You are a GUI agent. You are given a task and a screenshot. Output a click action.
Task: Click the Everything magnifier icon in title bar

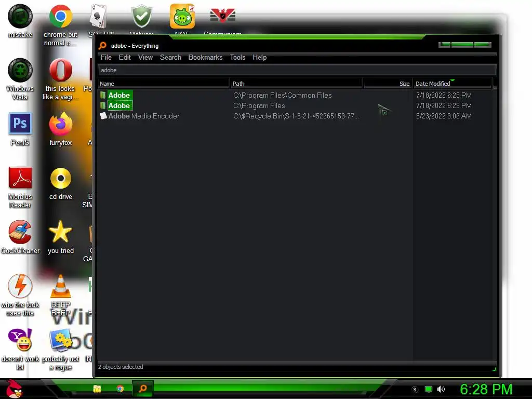pyautogui.click(x=102, y=46)
